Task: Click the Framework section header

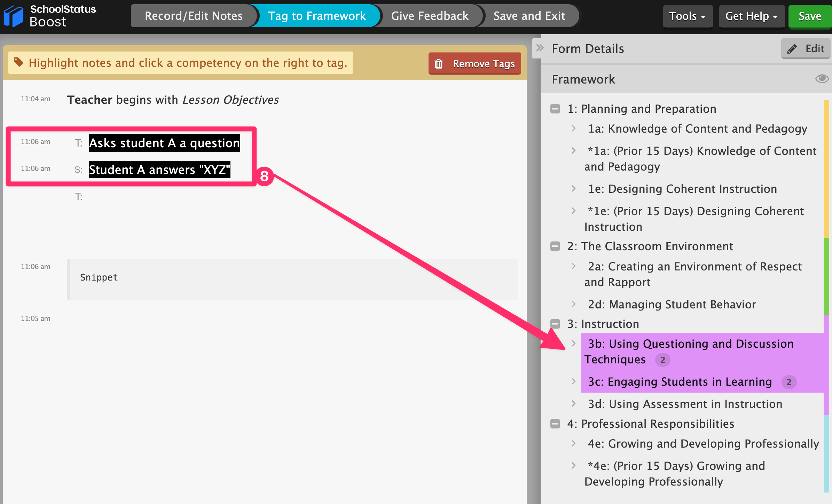Action: coord(583,79)
